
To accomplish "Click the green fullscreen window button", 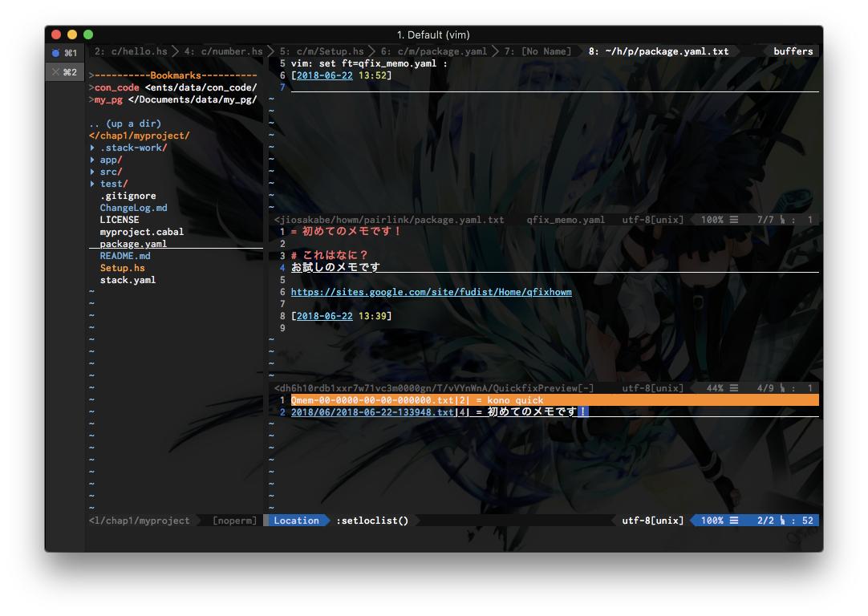I will pos(88,34).
